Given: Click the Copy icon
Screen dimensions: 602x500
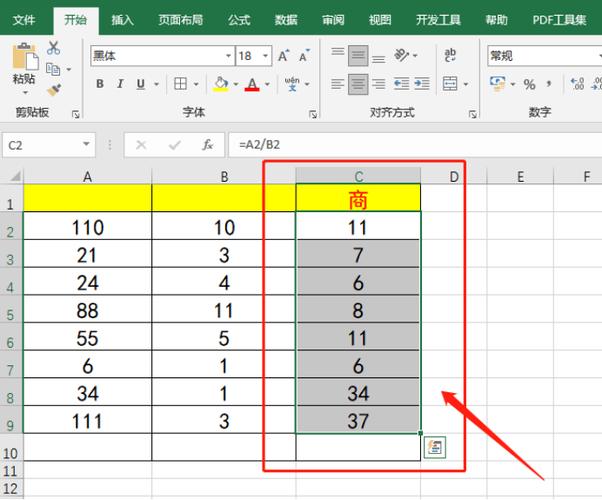Looking at the screenshot, I should tap(53, 69).
